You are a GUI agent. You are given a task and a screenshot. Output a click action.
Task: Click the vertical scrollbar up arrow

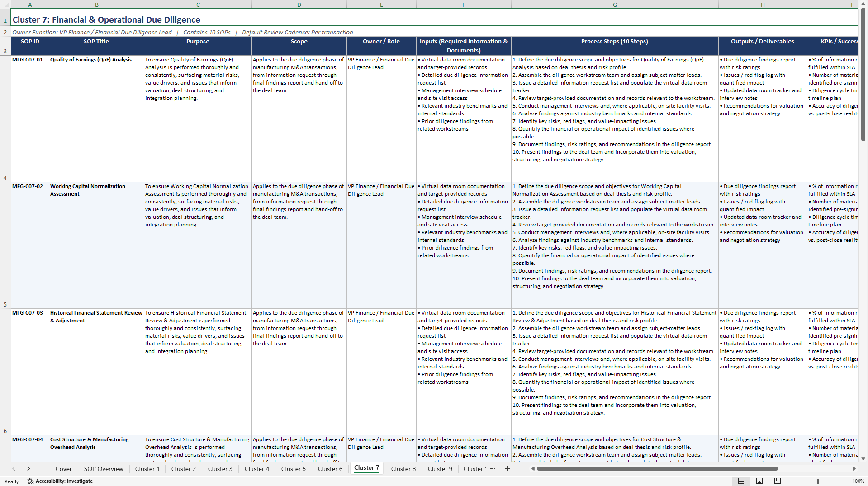tap(863, 4)
